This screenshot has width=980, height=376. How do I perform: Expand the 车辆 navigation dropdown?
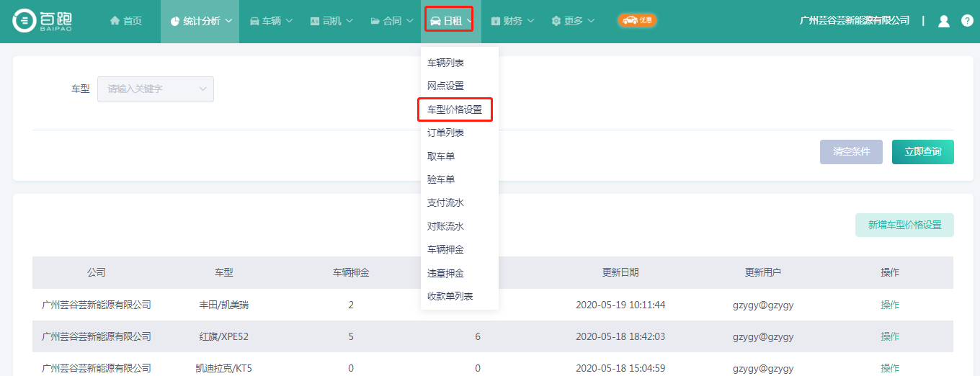pos(271,21)
